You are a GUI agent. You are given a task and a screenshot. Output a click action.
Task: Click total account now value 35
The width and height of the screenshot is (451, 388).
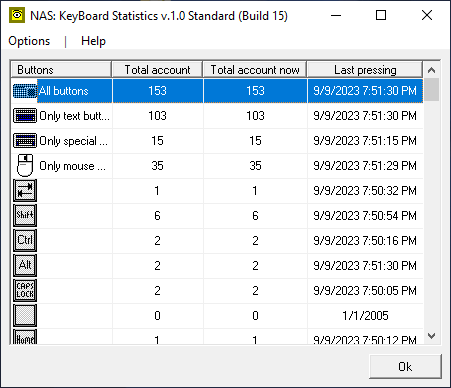click(255, 166)
